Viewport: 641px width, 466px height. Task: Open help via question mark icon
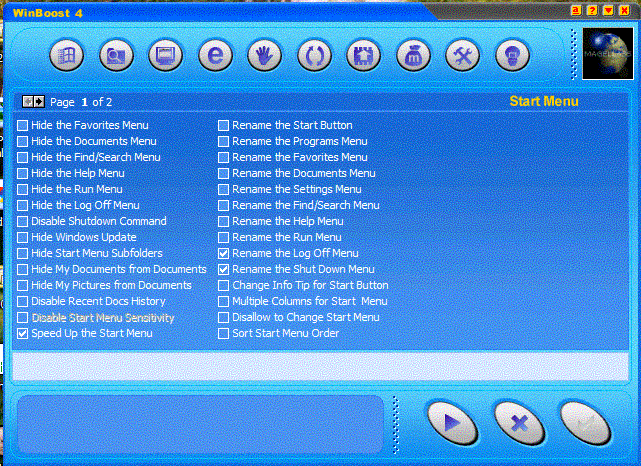point(592,10)
